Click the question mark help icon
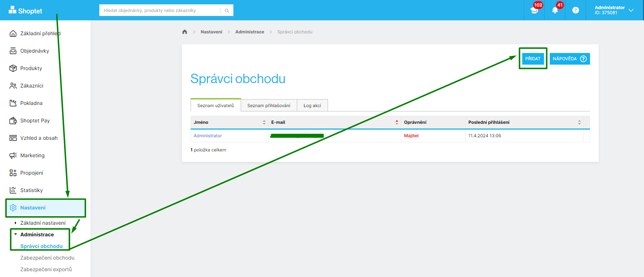Screen dimensions: 644x277 pos(576,10)
